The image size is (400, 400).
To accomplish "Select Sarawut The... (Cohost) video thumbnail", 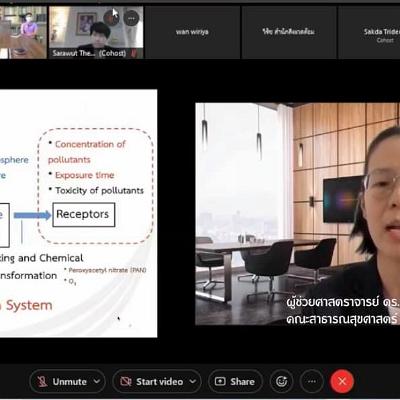I will point(96,32).
